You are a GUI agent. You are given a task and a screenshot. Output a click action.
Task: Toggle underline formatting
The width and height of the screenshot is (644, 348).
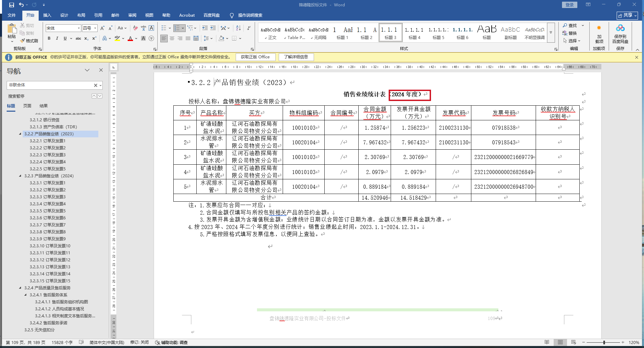pos(65,38)
